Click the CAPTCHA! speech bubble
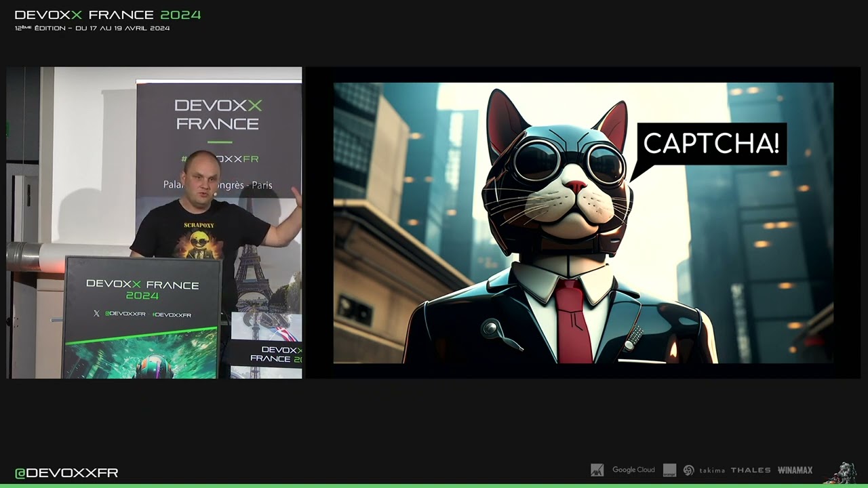Image resolution: width=868 pixels, height=488 pixels. [x=711, y=144]
